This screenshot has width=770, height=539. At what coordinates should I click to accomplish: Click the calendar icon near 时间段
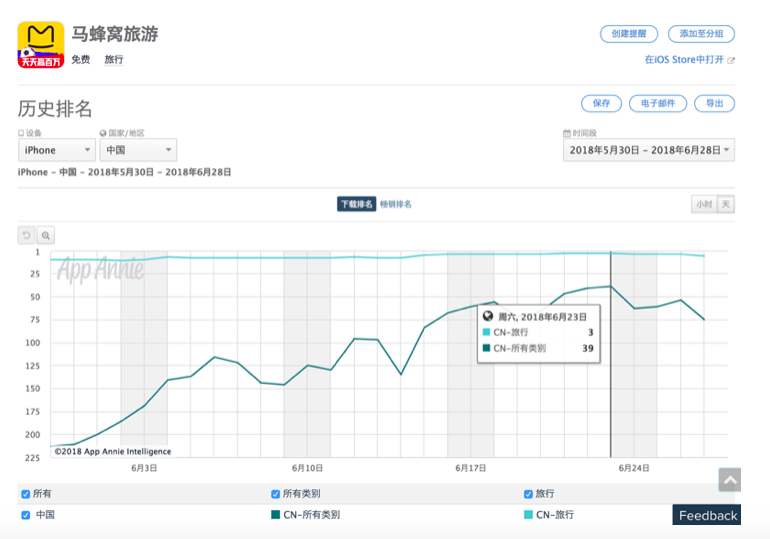(567, 133)
